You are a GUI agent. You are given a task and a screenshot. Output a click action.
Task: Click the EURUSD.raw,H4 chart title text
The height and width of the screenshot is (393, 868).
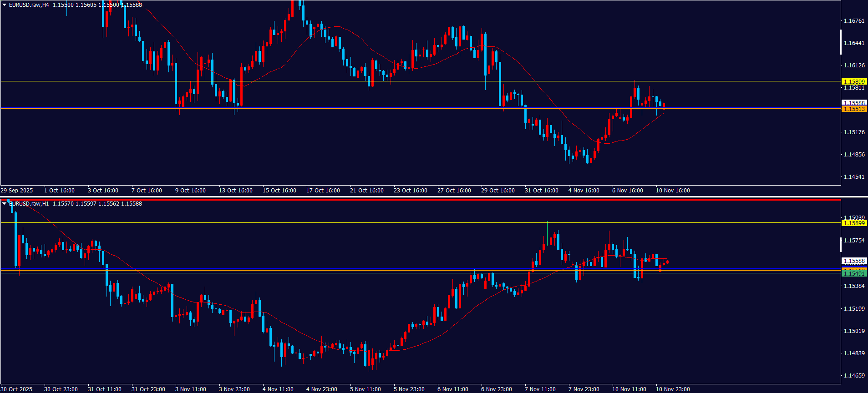(29, 5)
